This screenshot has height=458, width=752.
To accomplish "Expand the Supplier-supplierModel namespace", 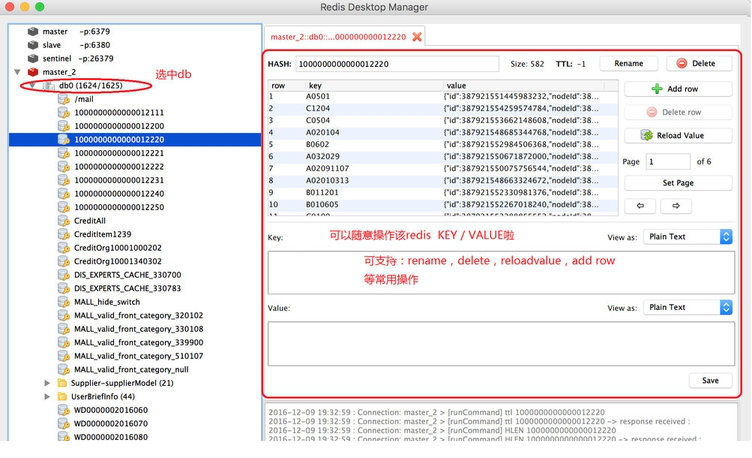I will pos(47,383).
